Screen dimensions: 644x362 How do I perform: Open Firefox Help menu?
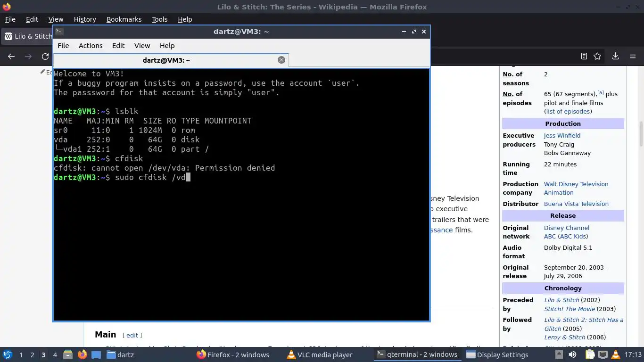(185, 19)
